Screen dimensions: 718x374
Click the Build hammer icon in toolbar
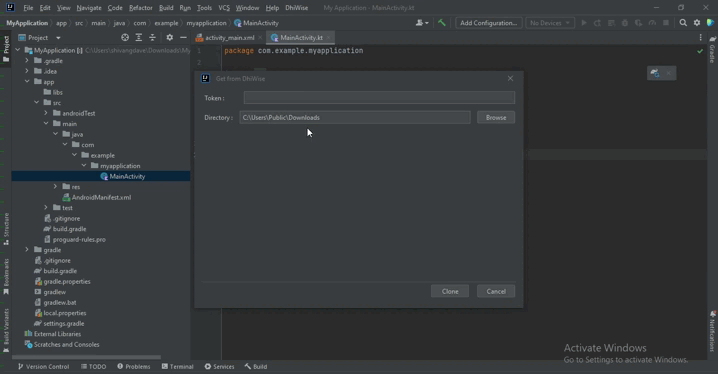(441, 23)
